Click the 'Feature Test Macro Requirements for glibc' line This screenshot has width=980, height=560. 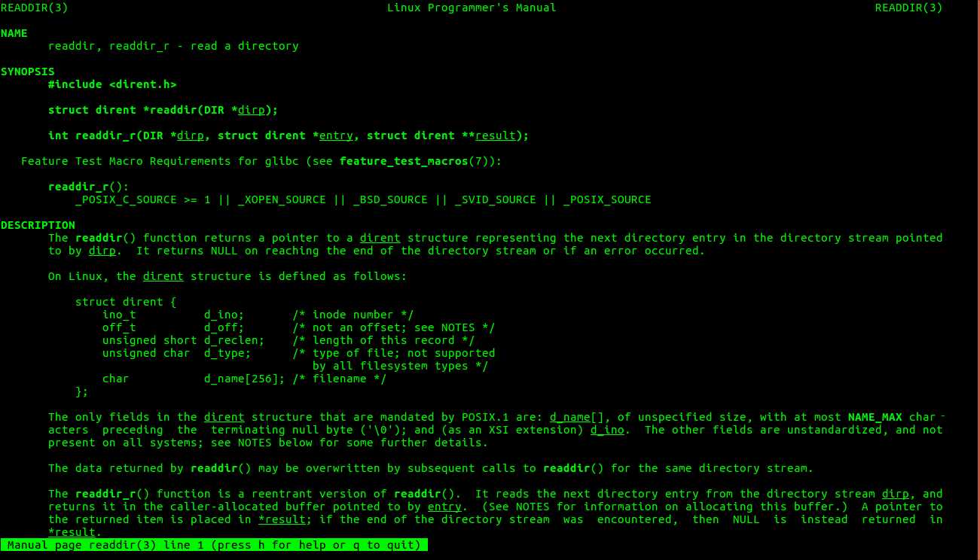click(x=261, y=161)
